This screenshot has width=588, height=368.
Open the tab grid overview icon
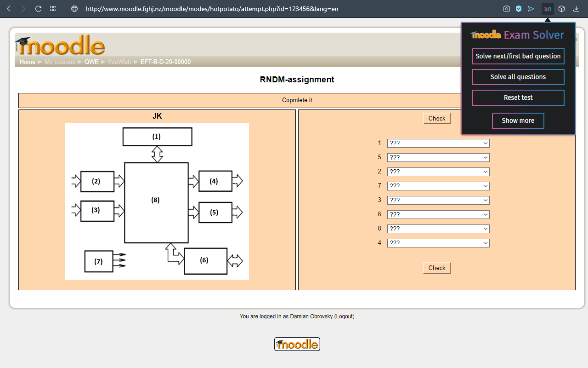point(53,9)
